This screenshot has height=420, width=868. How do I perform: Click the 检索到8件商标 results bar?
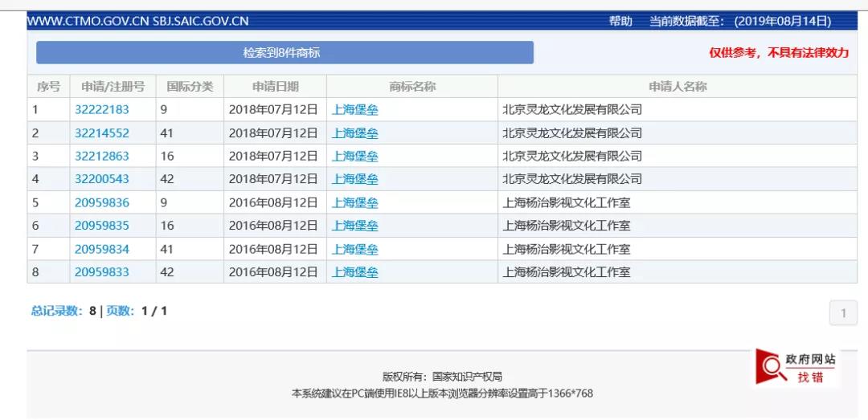pos(285,52)
